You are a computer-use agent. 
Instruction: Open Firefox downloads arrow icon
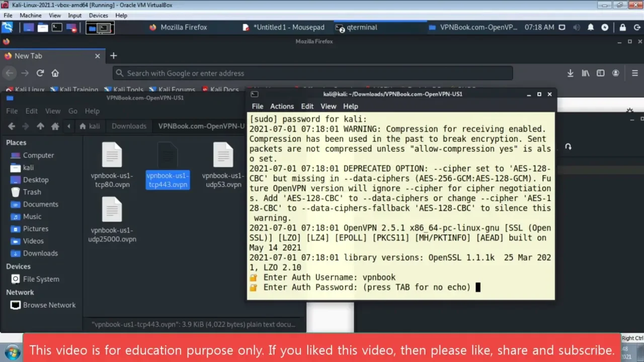pos(570,73)
